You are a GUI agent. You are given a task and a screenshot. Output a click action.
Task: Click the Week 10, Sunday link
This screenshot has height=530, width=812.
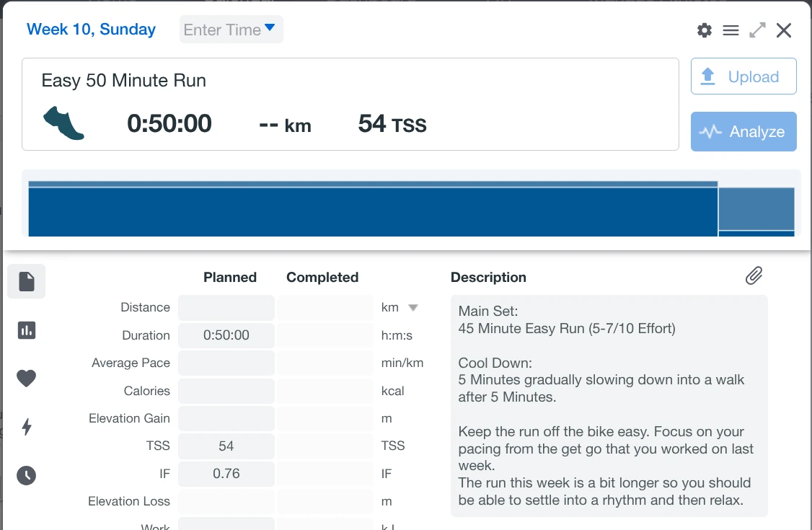coord(91,30)
